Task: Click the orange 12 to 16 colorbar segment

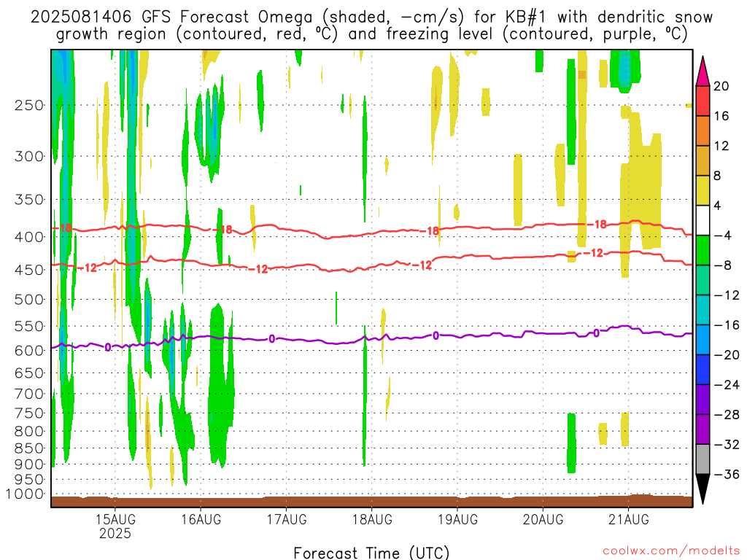Action: coord(703,131)
